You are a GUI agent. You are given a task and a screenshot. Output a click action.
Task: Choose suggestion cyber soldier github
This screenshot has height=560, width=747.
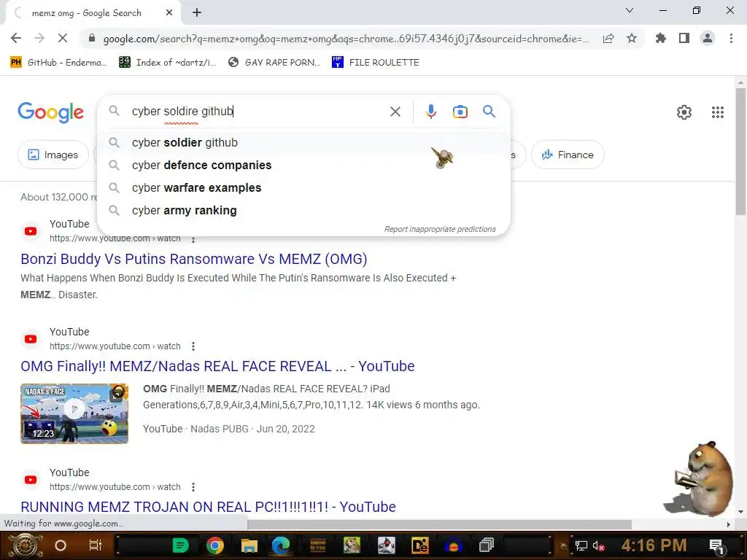click(x=303, y=142)
